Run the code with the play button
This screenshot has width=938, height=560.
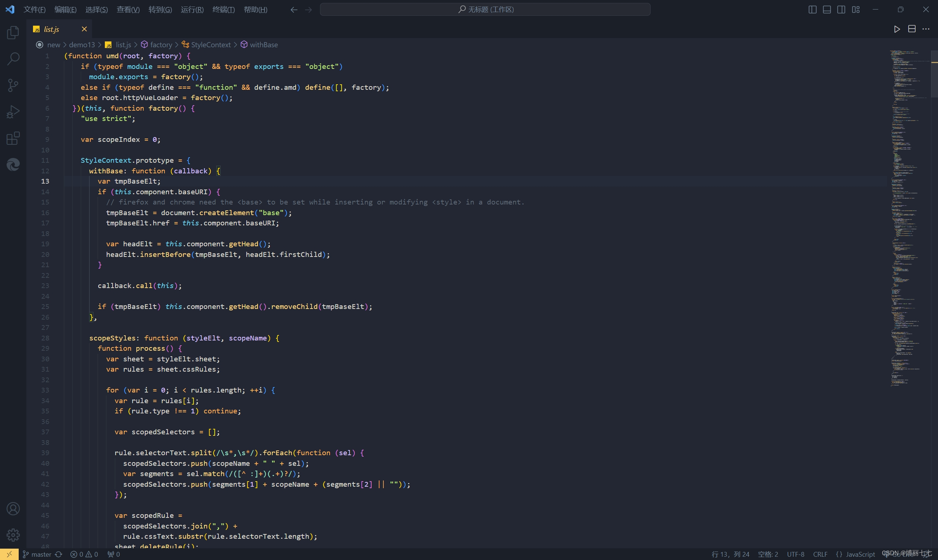pos(897,29)
